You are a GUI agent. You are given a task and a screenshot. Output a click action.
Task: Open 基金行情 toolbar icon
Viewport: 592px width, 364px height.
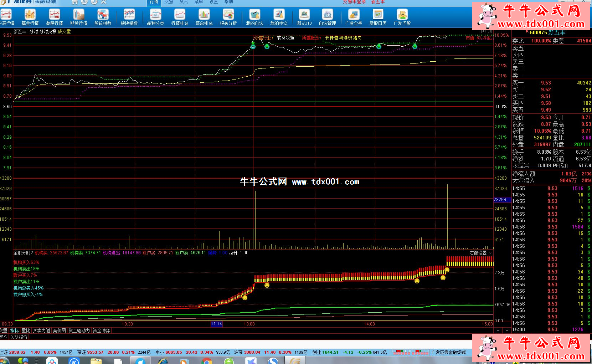click(x=30, y=17)
